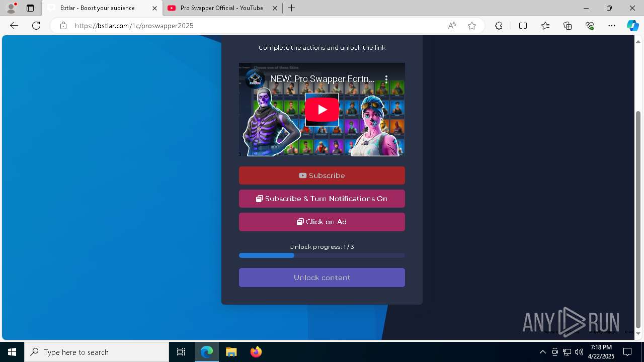Open Windows Start menu
Image resolution: width=644 pixels, height=362 pixels.
point(12,352)
